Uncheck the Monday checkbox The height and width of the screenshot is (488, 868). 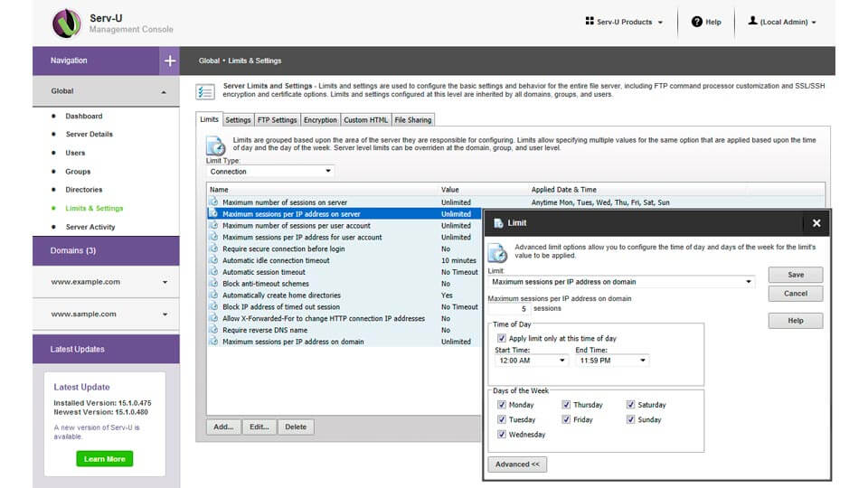502,405
